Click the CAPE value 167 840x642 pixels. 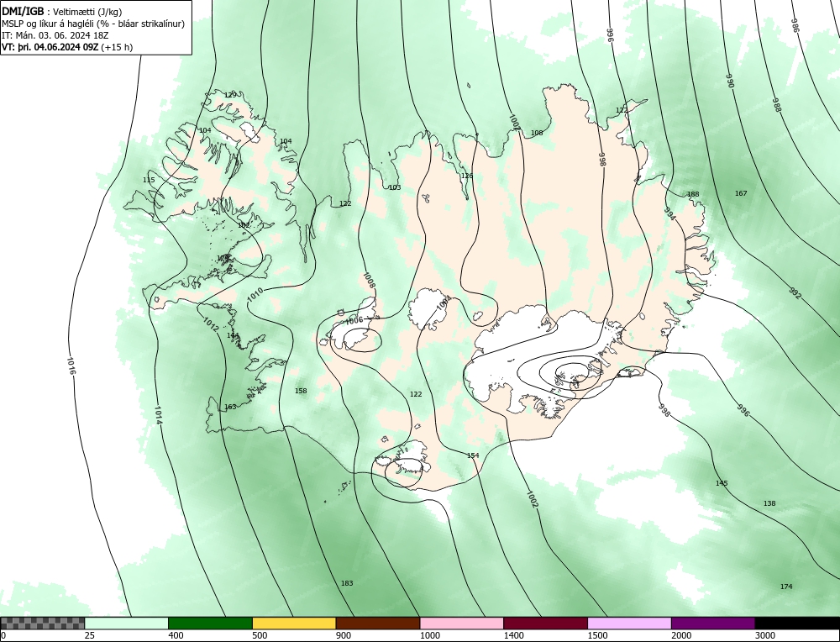pos(741,193)
